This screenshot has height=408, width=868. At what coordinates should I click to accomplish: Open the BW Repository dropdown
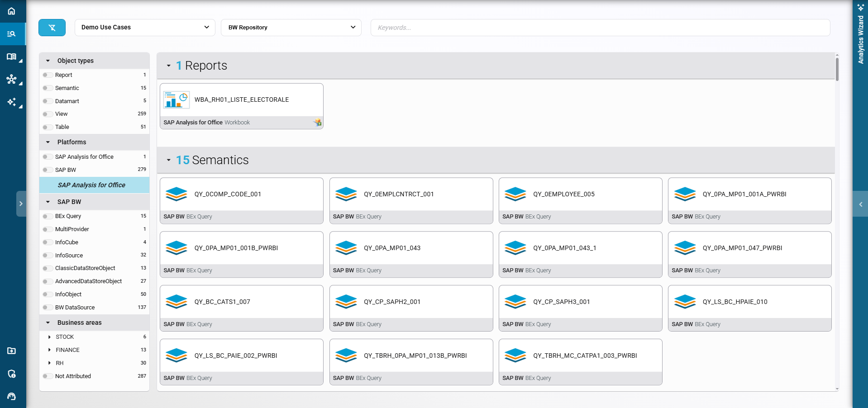coord(291,28)
